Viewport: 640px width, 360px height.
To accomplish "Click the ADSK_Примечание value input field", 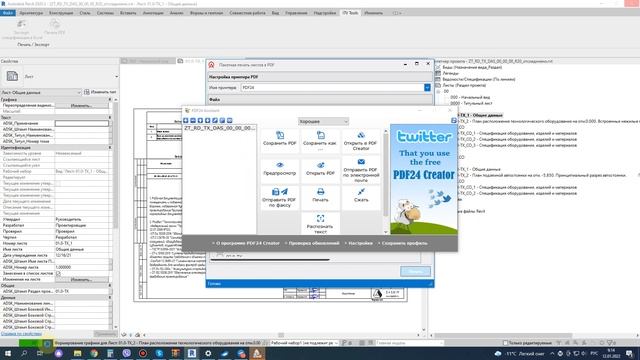I will 82,123.
